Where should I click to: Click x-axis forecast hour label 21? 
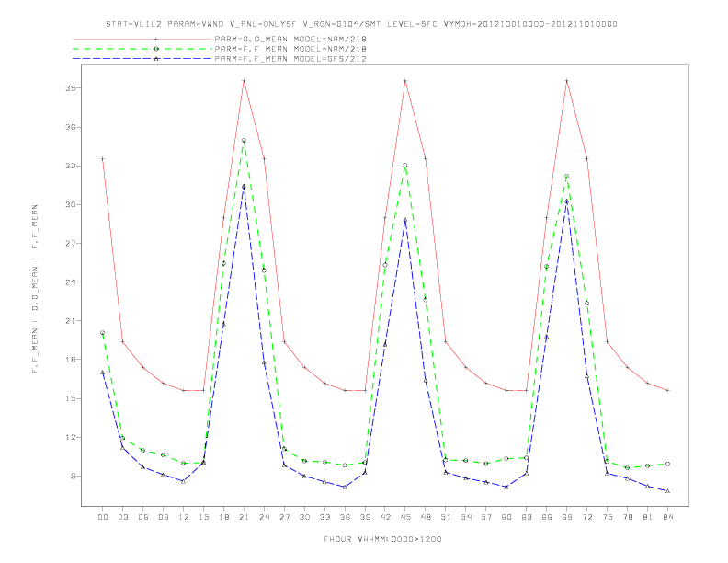tap(244, 517)
